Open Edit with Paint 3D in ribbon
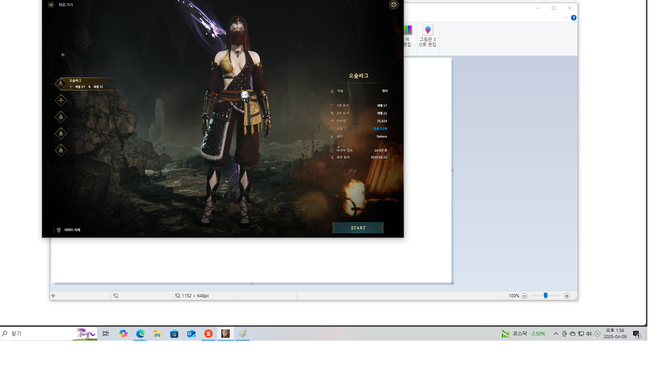 (x=428, y=36)
